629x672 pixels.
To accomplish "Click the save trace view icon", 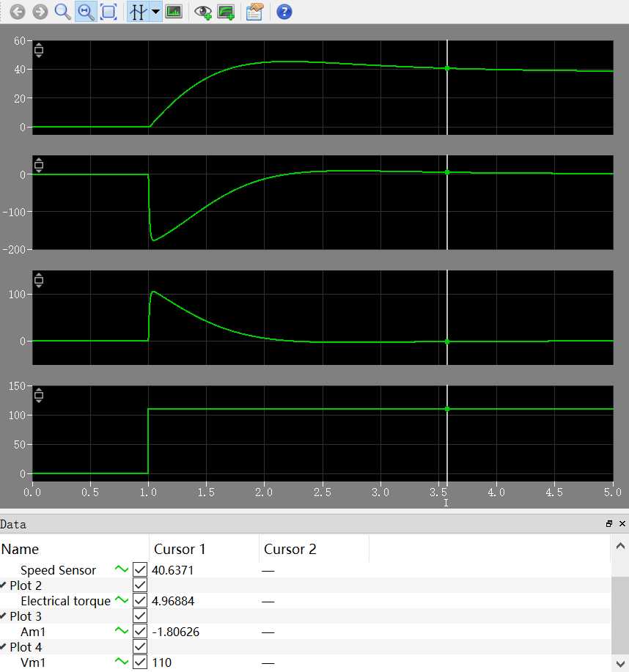I will 226,12.
